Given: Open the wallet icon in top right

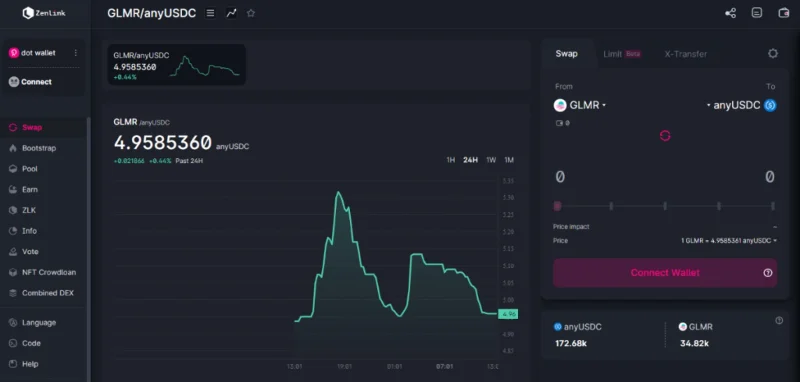Looking at the screenshot, I should pos(784,13).
